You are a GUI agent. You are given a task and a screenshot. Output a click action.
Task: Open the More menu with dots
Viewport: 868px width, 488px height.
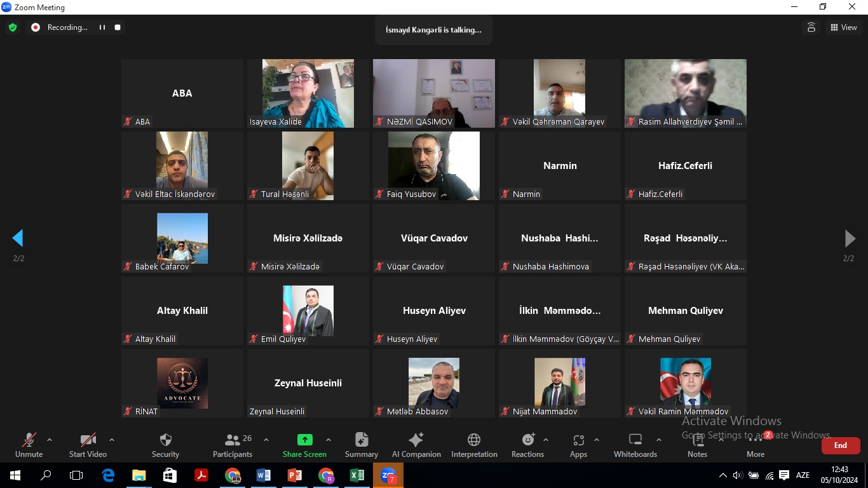756,445
